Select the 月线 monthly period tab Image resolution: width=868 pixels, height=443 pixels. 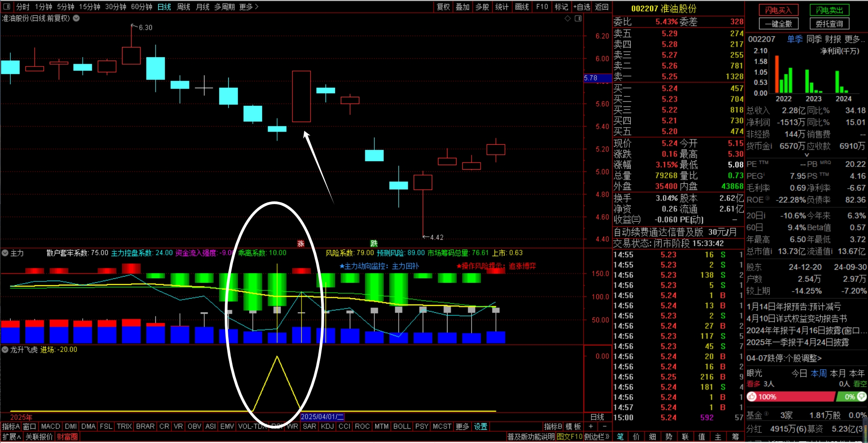203,7
